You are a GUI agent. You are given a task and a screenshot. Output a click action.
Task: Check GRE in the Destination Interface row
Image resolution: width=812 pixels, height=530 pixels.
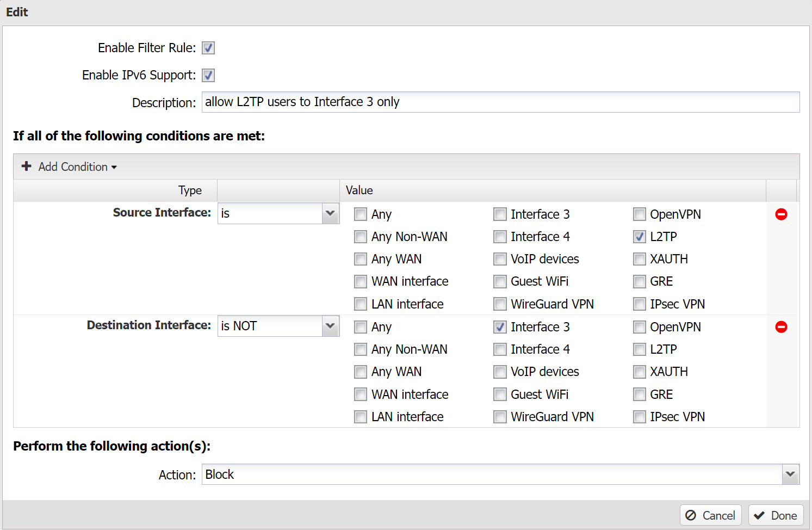[x=639, y=394]
